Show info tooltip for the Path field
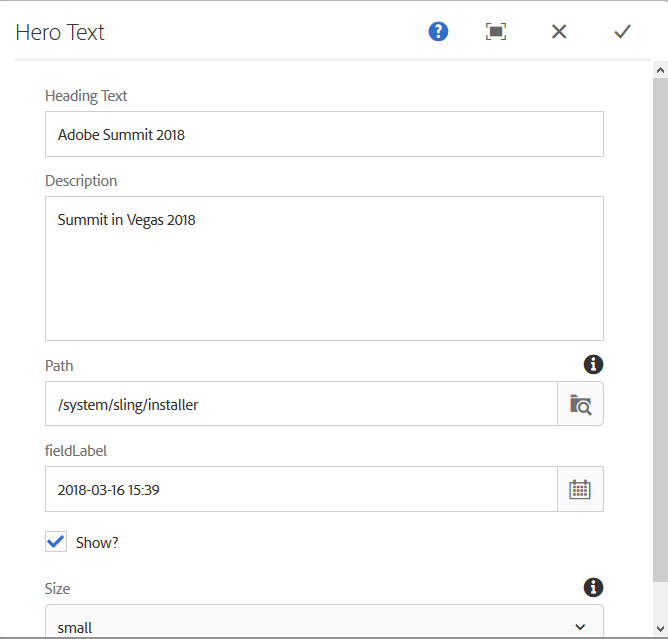The width and height of the screenshot is (668, 639). coord(593,364)
